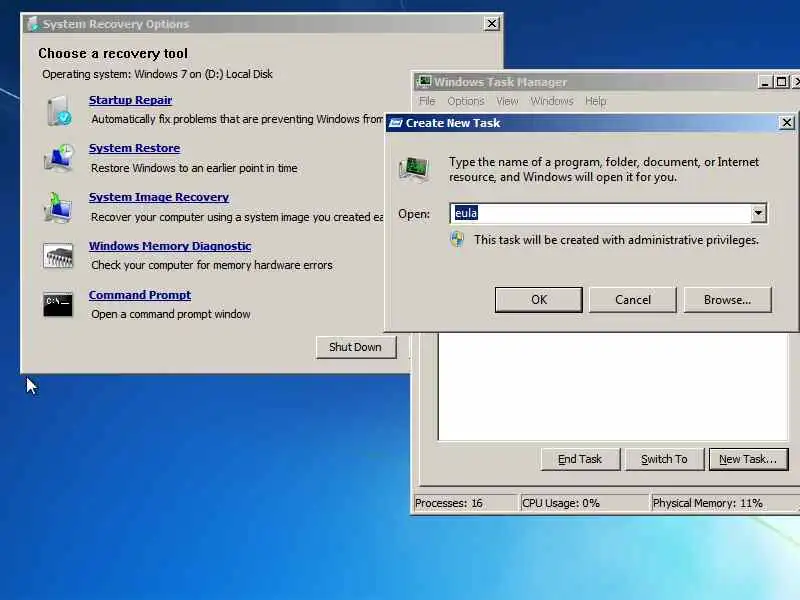
Task: Click the New Task... button
Action: (748, 459)
